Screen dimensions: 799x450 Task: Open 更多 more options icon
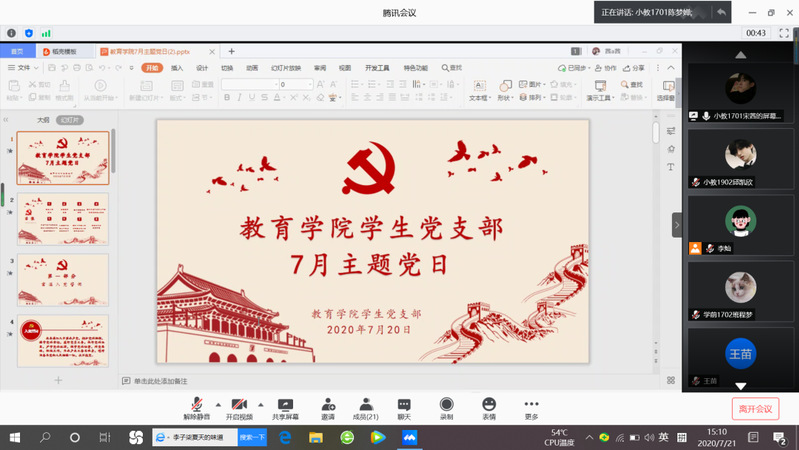(x=531, y=404)
